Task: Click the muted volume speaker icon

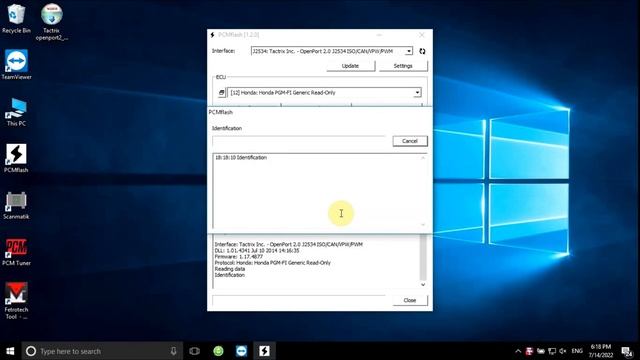Action: click(x=563, y=351)
